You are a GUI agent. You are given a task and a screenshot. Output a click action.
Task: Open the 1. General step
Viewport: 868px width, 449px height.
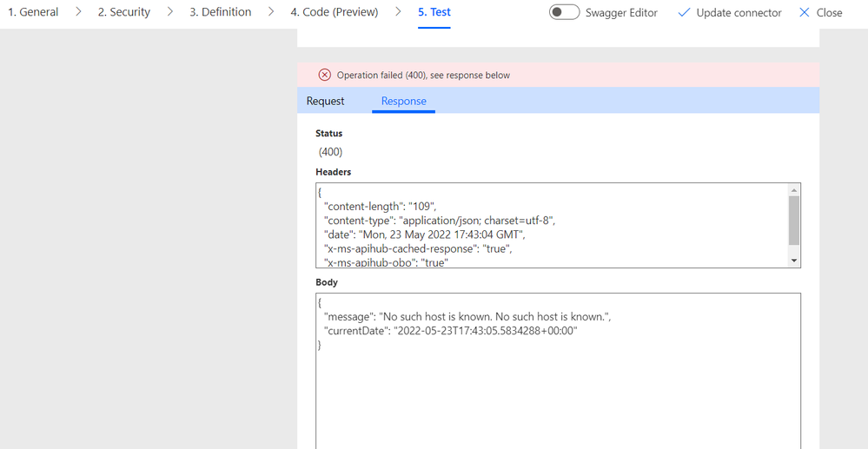coord(33,12)
